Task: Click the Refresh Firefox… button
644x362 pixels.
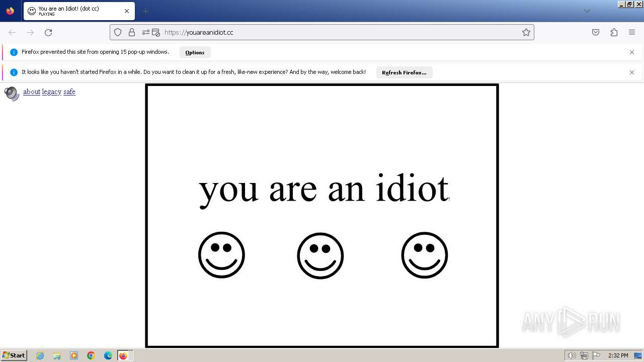Action: (404, 72)
